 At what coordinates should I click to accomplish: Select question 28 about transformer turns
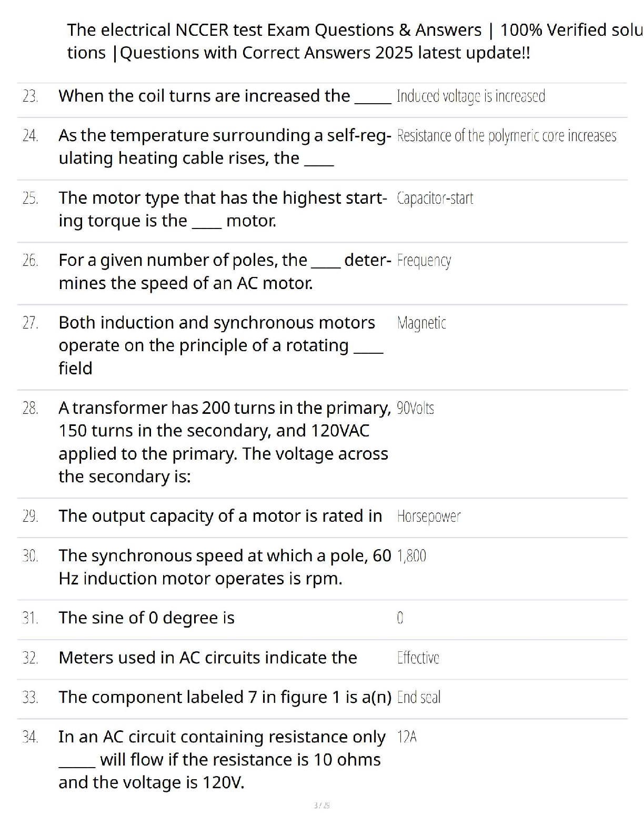[224, 442]
